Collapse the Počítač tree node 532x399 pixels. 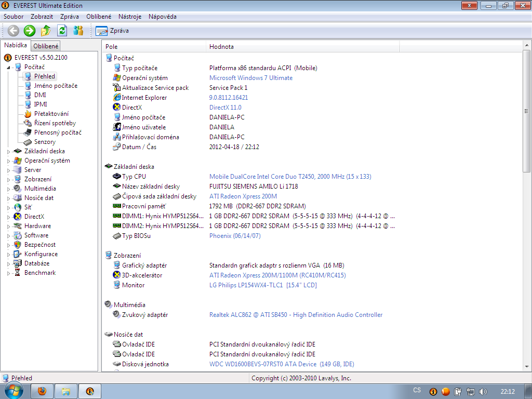(8, 67)
